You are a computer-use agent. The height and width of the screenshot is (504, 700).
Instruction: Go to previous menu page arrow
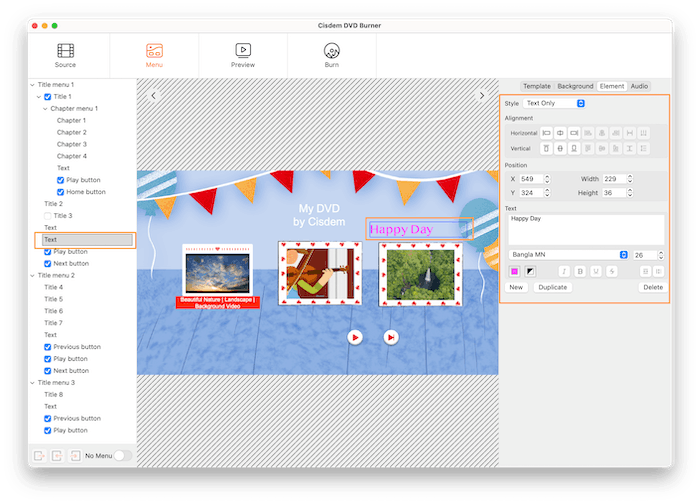[x=154, y=96]
